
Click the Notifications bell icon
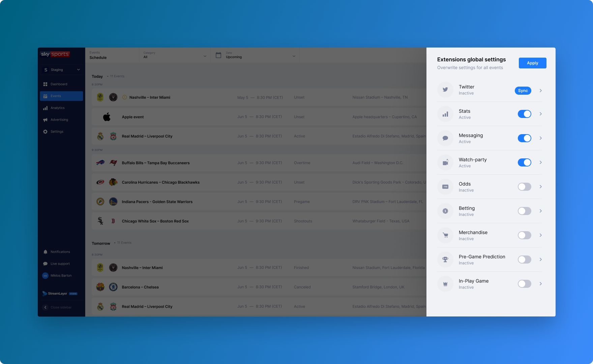45,252
